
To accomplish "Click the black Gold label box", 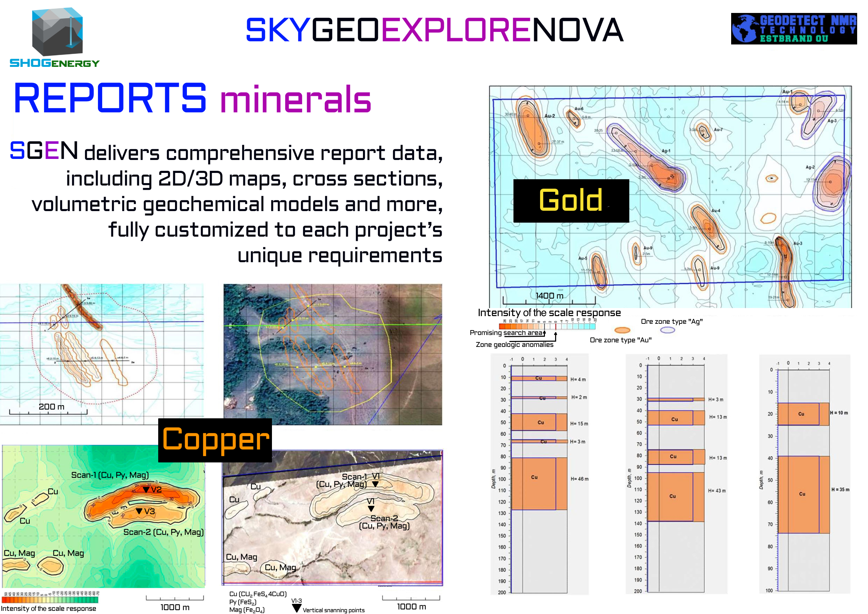I will (571, 201).
